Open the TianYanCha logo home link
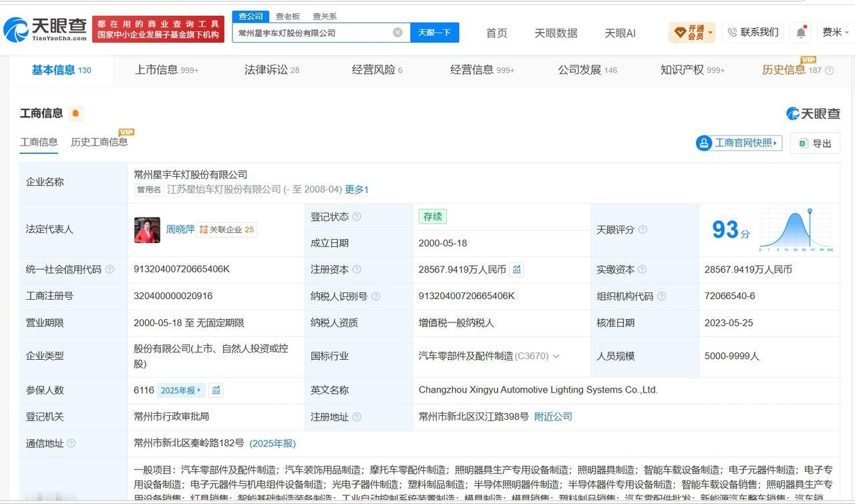The width and height of the screenshot is (855, 504). 45,29
